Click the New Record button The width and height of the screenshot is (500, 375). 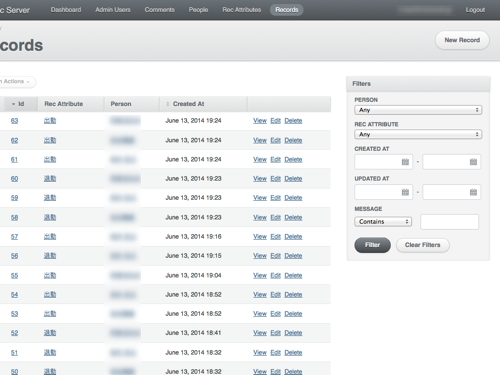point(462,40)
